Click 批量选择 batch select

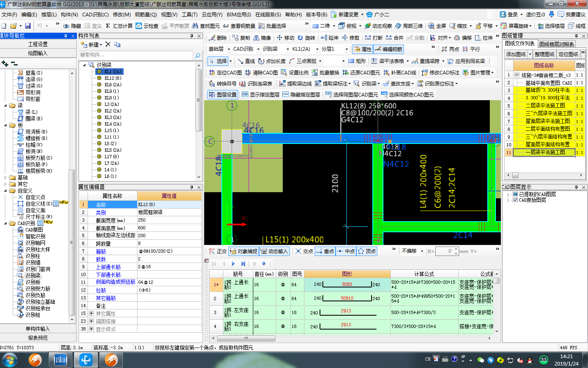click(x=272, y=26)
